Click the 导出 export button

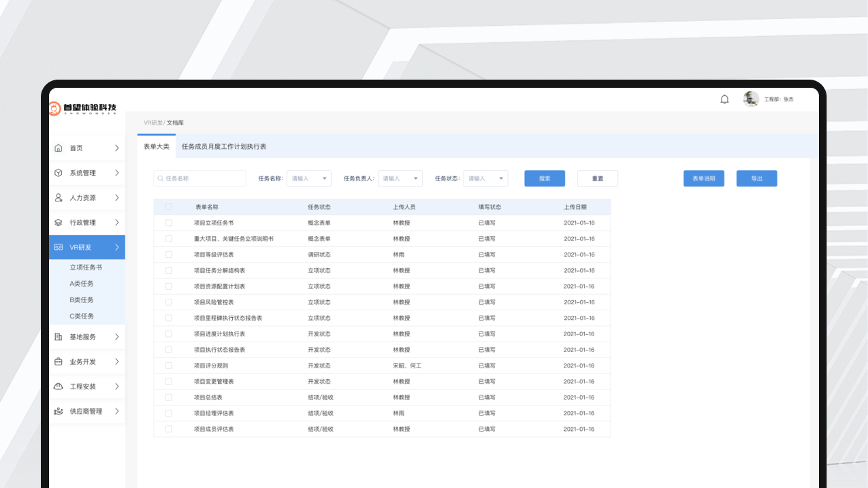click(x=757, y=178)
